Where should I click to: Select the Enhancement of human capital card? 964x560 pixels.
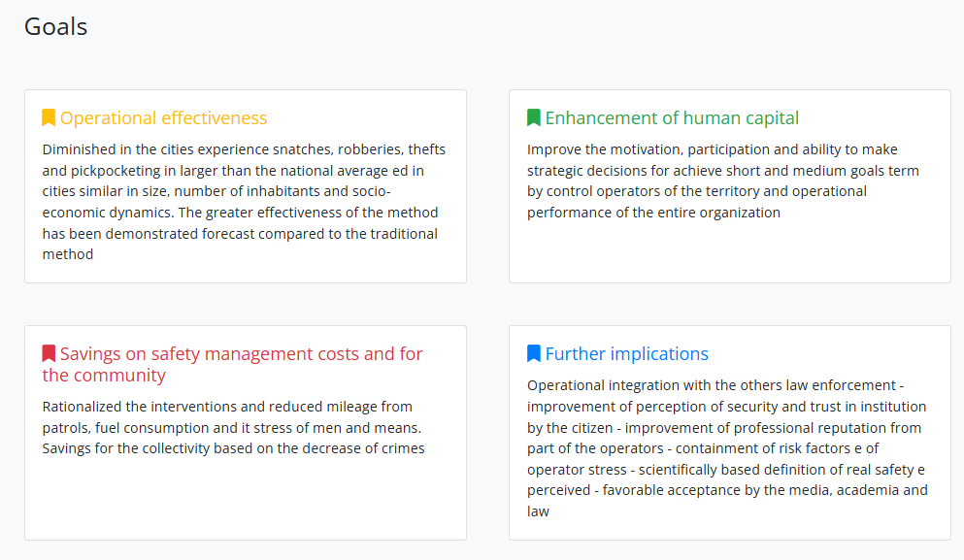[730, 186]
